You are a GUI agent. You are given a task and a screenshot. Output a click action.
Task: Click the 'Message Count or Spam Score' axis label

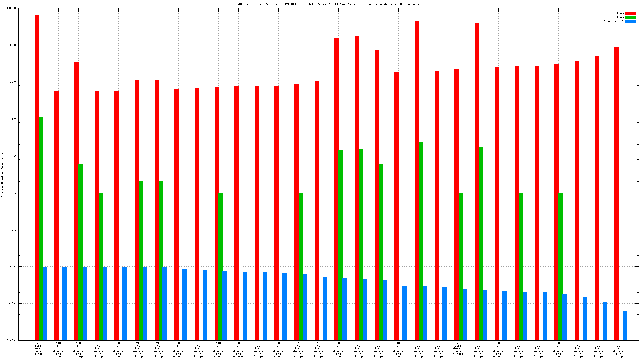(2, 174)
